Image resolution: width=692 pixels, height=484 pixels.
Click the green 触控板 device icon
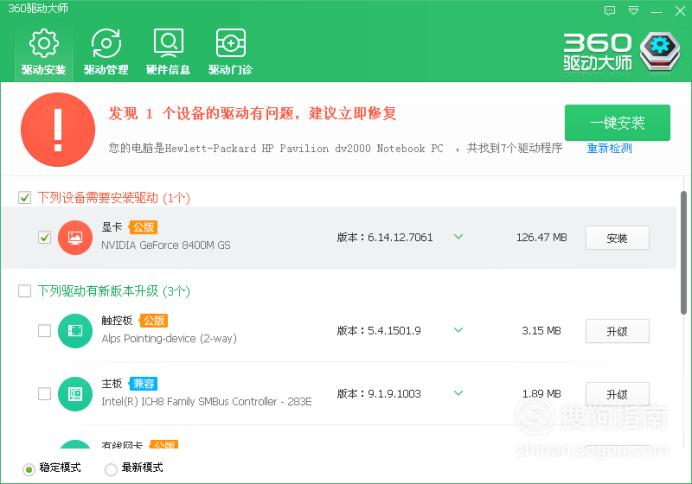coord(75,331)
